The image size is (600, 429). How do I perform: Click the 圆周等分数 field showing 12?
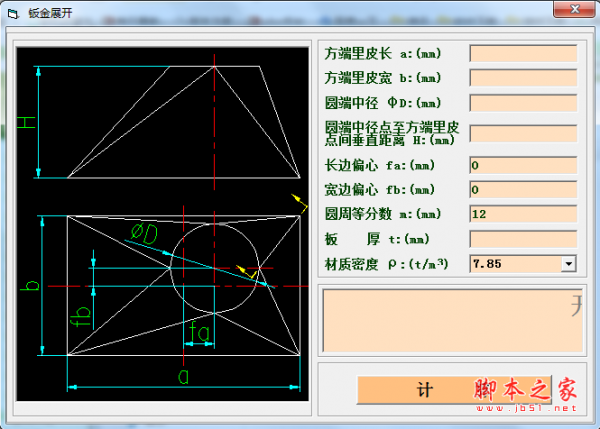click(523, 214)
